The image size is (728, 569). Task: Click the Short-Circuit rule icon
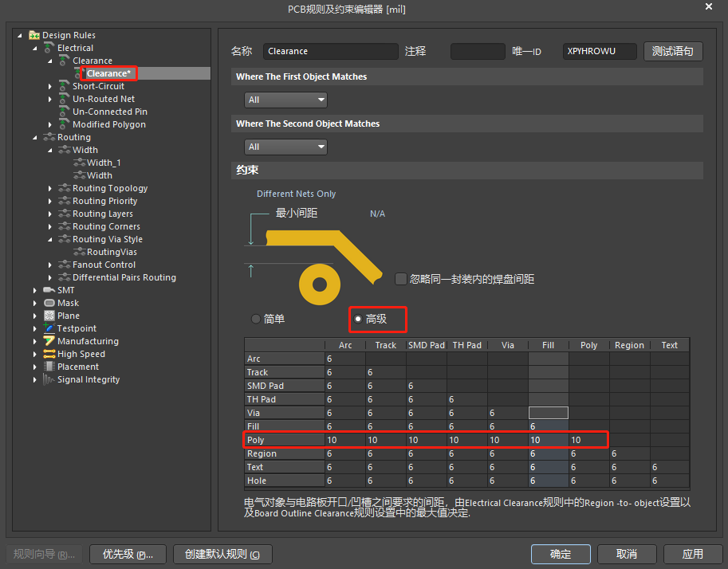coord(64,86)
